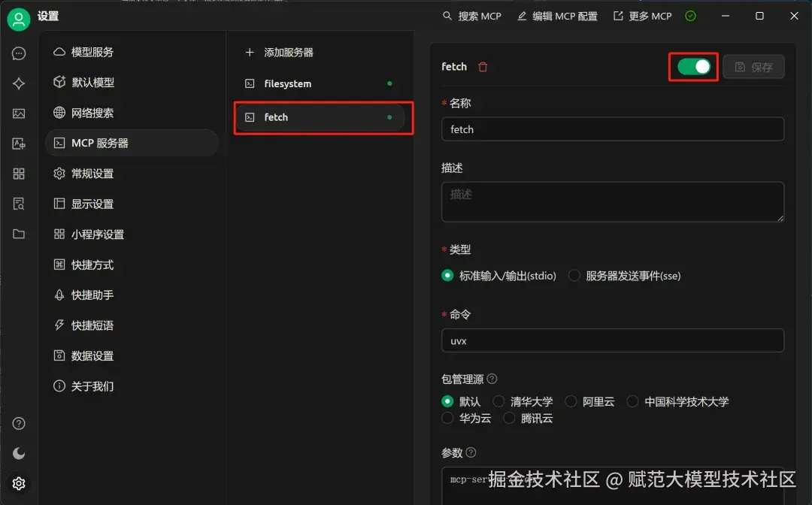
Task: Open the settings gear at sidebar bottom
Action: click(x=19, y=483)
